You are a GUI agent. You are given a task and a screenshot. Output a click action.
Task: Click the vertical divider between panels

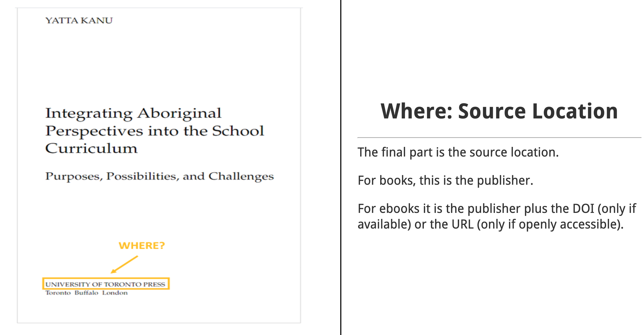point(341,167)
